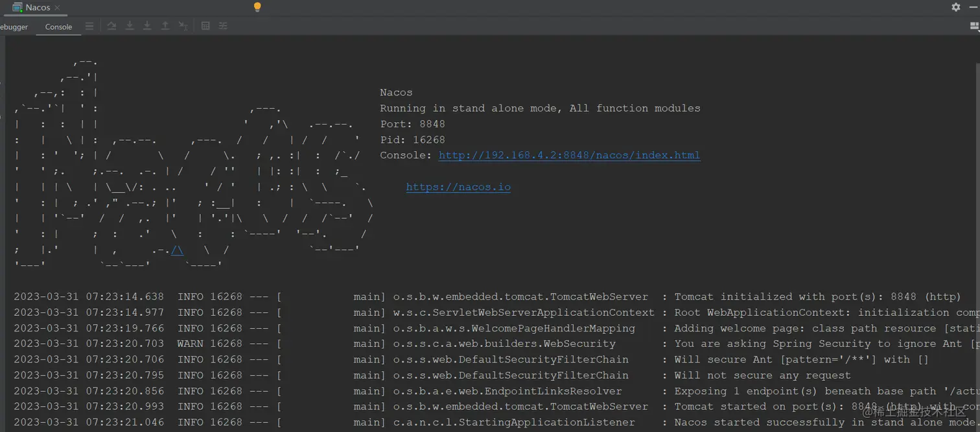This screenshot has height=432, width=980.
Task: Click the downward-arrow step icon beside Step Out
Action: tap(147, 26)
